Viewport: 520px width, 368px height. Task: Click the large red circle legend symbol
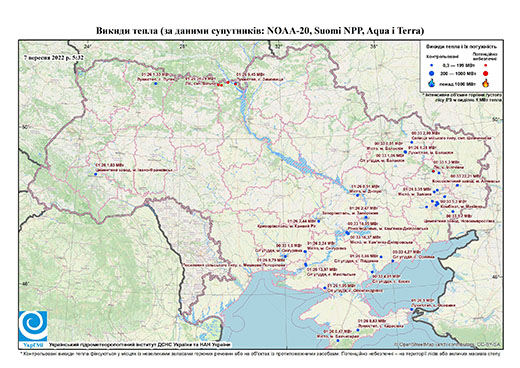point(486,73)
